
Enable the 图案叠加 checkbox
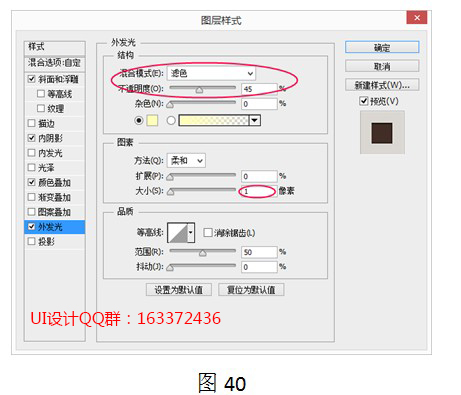click(x=31, y=212)
